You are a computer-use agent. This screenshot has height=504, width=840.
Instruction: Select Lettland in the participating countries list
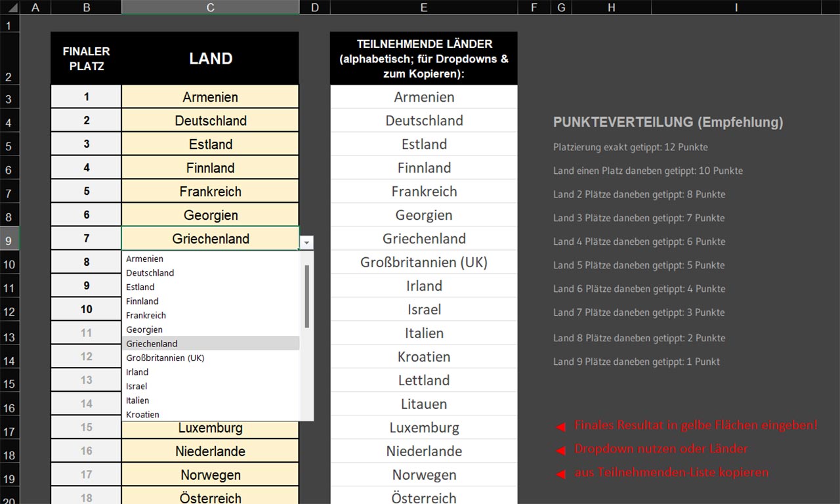(x=423, y=381)
